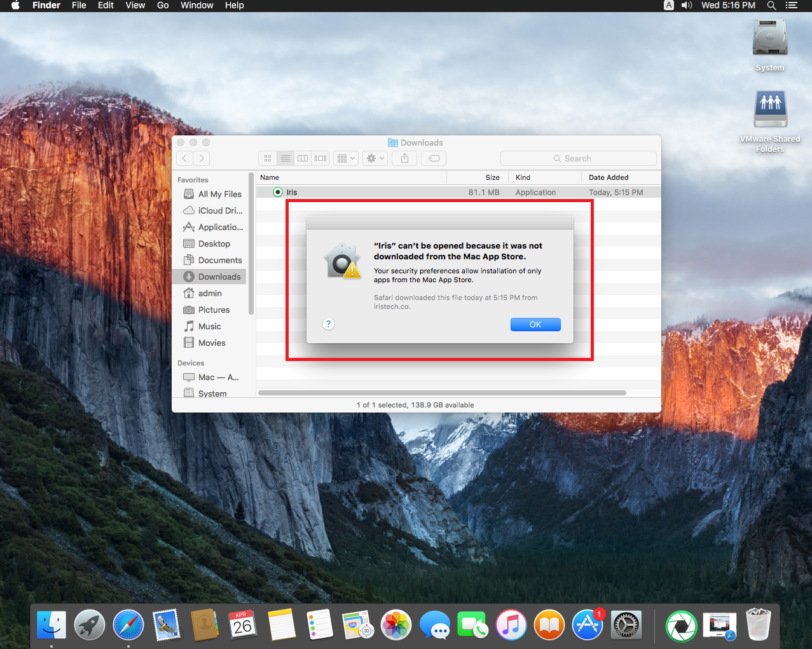
Task: Open App Store from the Dock
Action: pos(588,625)
